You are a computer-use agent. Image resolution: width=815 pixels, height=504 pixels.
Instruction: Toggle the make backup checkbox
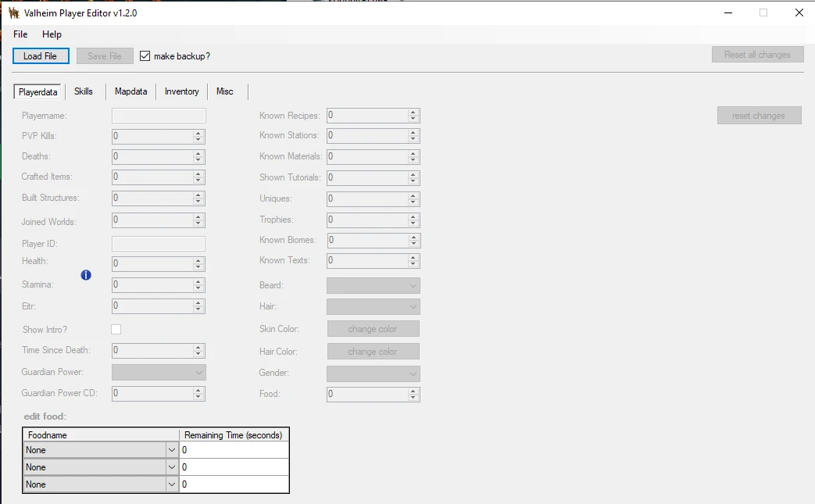pos(145,56)
